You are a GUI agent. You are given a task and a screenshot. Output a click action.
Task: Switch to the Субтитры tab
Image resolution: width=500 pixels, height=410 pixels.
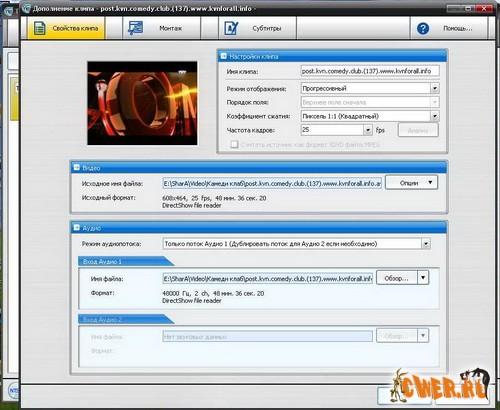click(257, 28)
